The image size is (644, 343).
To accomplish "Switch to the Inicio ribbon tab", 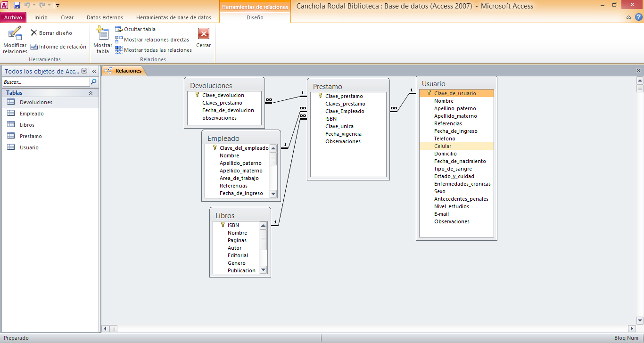I will [x=41, y=17].
